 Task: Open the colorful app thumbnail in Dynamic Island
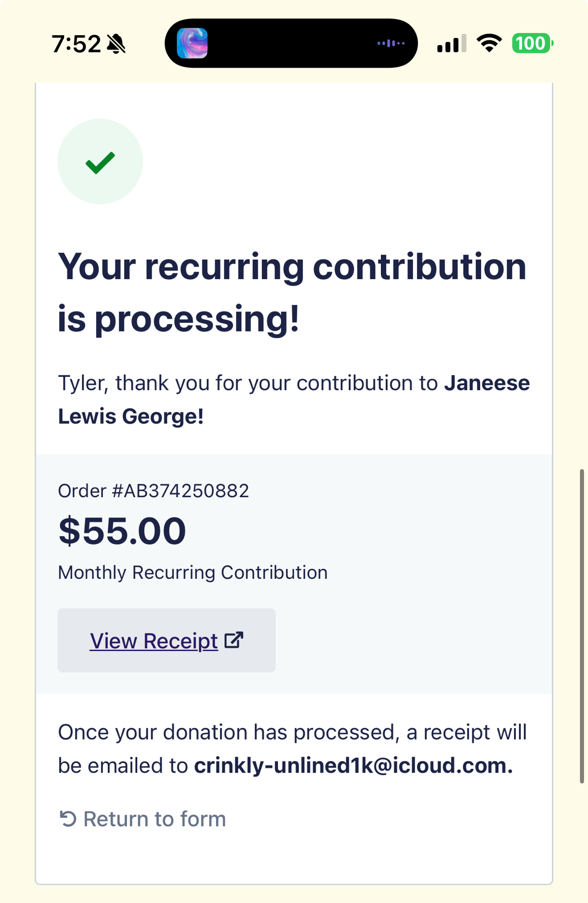[x=192, y=43]
